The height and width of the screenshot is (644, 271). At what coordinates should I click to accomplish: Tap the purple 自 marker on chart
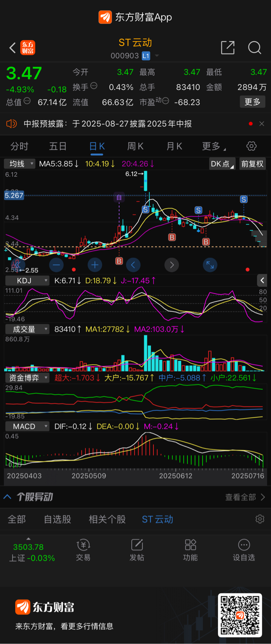pyautogui.click(x=119, y=198)
